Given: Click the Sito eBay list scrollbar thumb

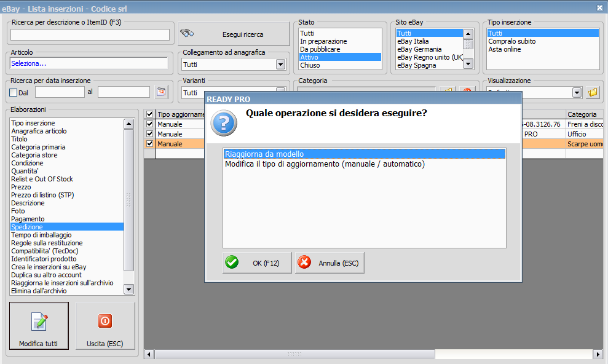Looking at the screenshot, I should pyautogui.click(x=468, y=44).
